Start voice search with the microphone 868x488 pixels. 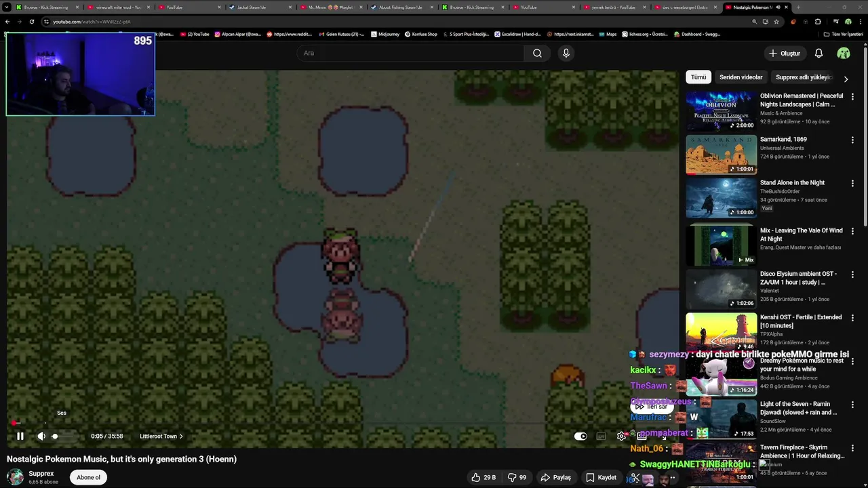point(566,53)
